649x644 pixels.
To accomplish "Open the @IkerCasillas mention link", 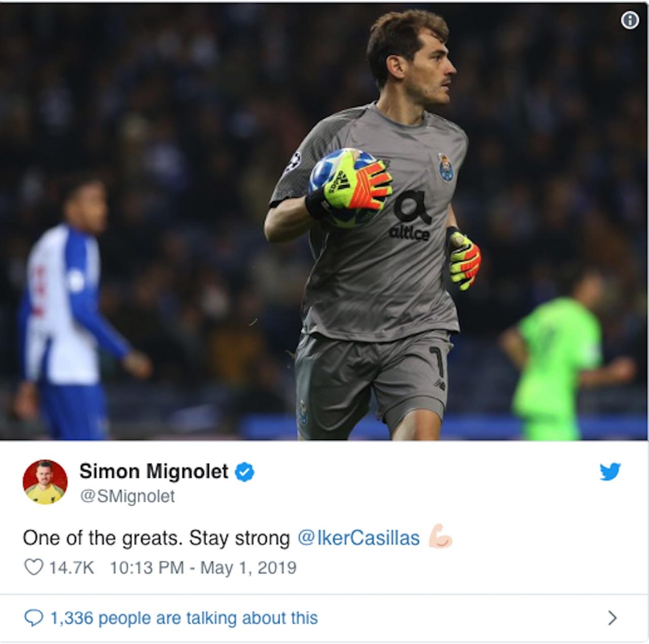I will 358,538.
